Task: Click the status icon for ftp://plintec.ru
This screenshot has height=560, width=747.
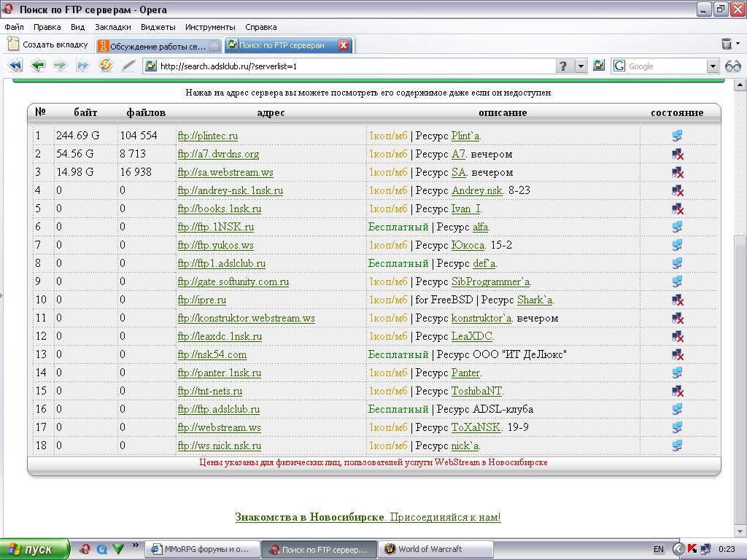Action: (677, 136)
